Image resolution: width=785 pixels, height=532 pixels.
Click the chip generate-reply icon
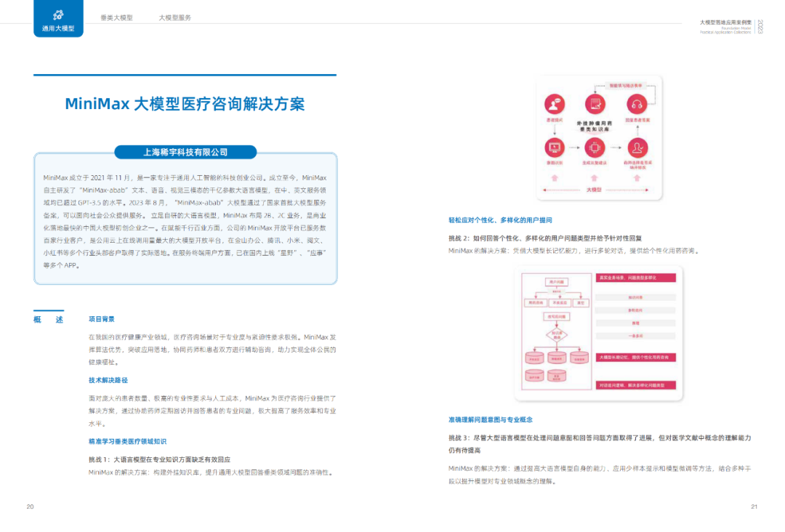pyautogui.click(x=595, y=148)
